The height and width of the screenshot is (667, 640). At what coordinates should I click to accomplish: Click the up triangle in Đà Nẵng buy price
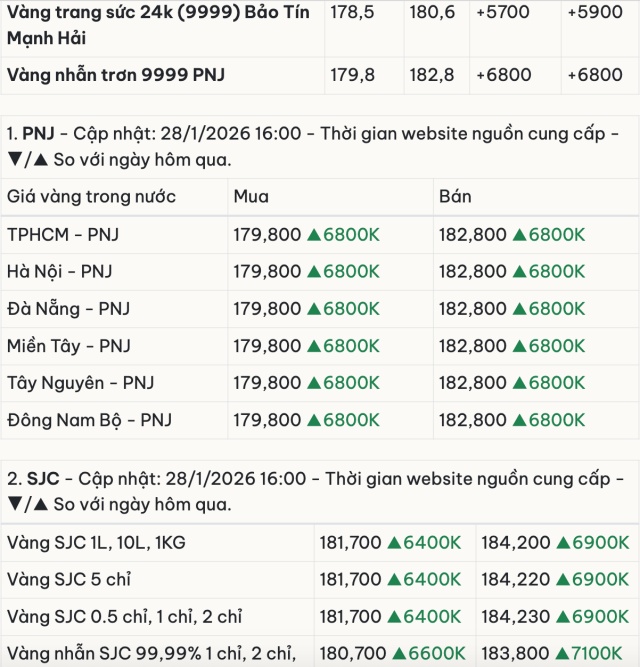314,309
